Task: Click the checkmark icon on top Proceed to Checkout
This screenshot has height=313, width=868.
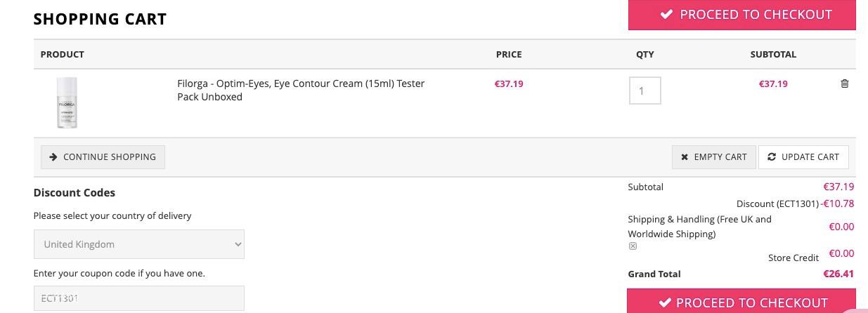Action: pyautogui.click(x=666, y=14)
